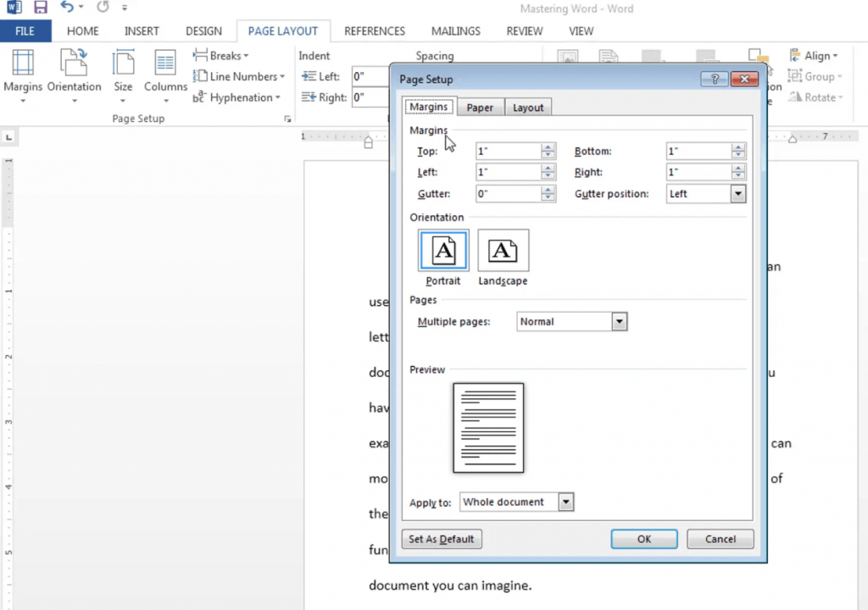Screen dimensions: 868x610
Task: Open Hyphenation settings
Action: point(237,97)
